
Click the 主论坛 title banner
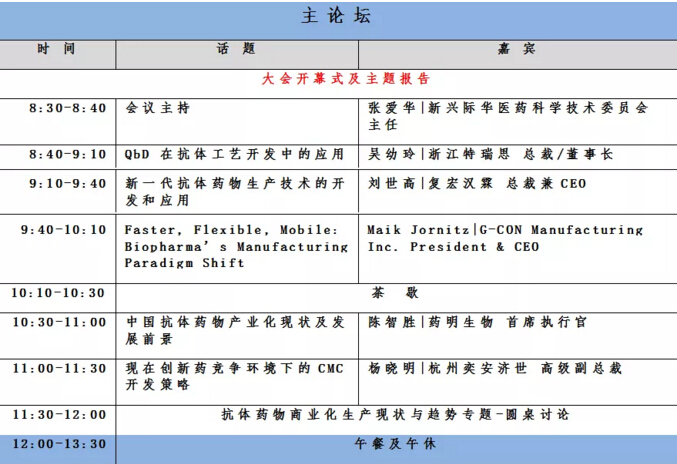(338, 19)
